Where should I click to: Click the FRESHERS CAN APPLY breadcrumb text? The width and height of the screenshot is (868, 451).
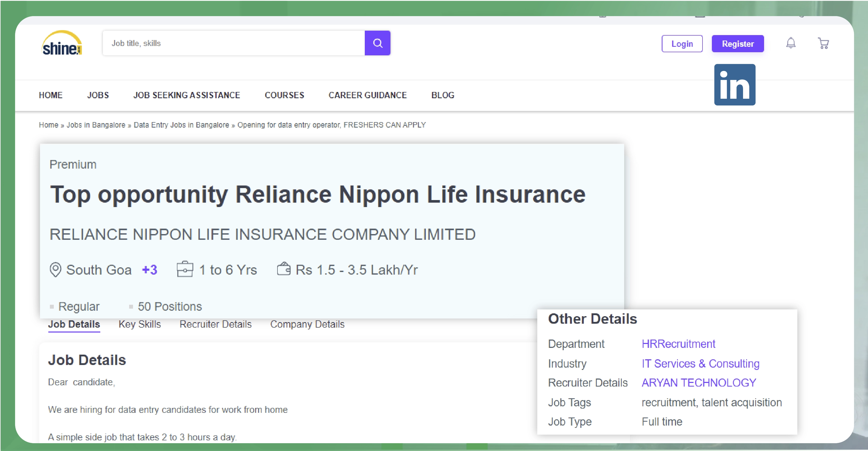tap(385, 125)
